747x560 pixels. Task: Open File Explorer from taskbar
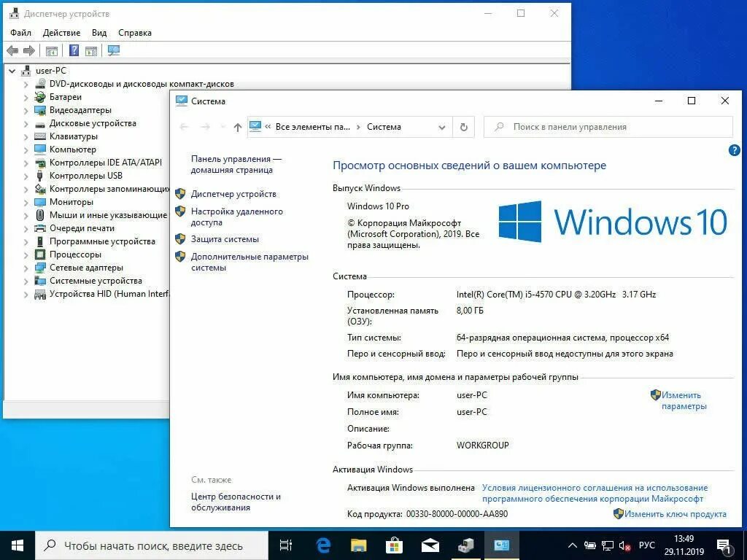(x=359, y=545)
